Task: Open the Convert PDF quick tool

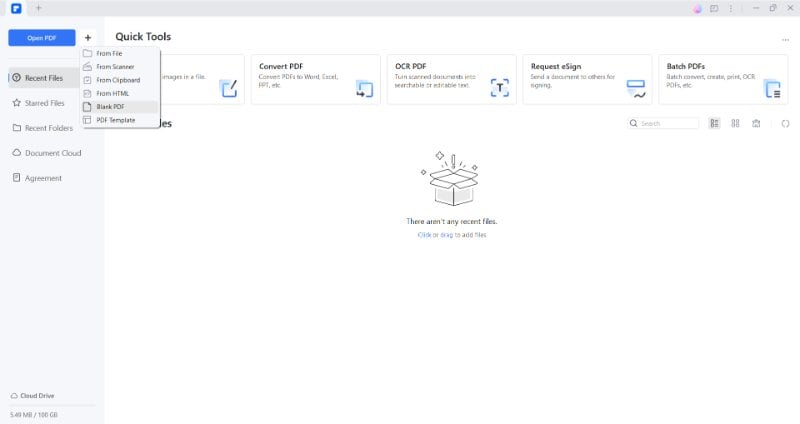Action: click(315, 80)
